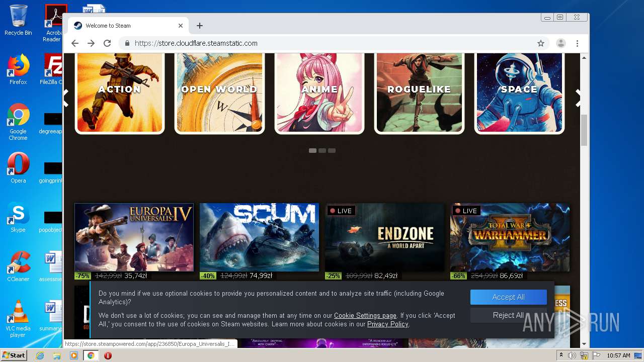Click the scrollbar up arrow
Viewport: 644px width, 362px height.
584,58
